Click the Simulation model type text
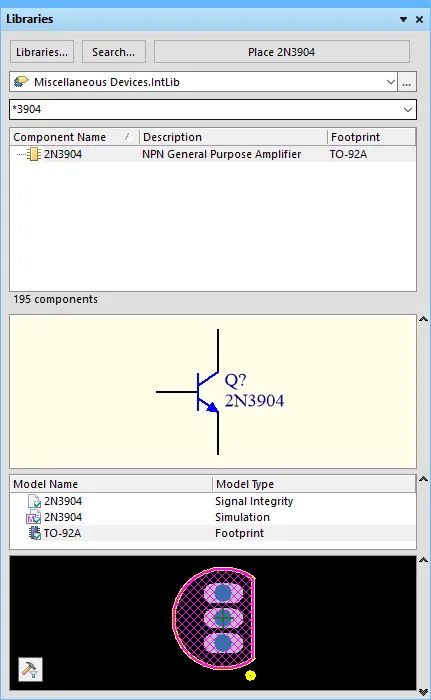Screen dimensions: 431x700 (x=243, y=517)
